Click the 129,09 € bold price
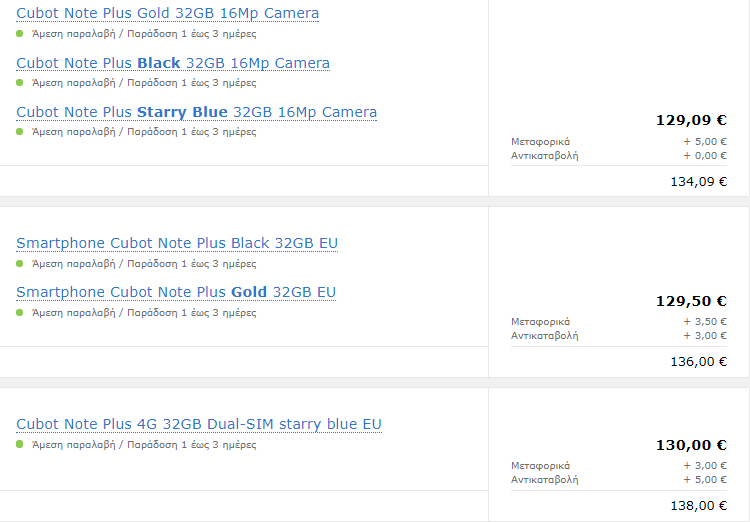Image resolution: width=750 pixels, height=522 pixels. tap(691, 120)
